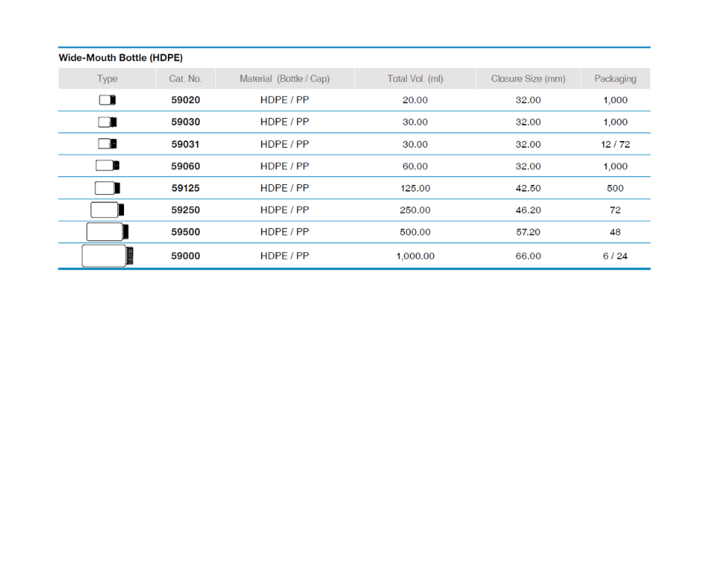Screen dimensions: 702x588
Task: Select the Closure Size (mm) column header
Action: (528, 78)
